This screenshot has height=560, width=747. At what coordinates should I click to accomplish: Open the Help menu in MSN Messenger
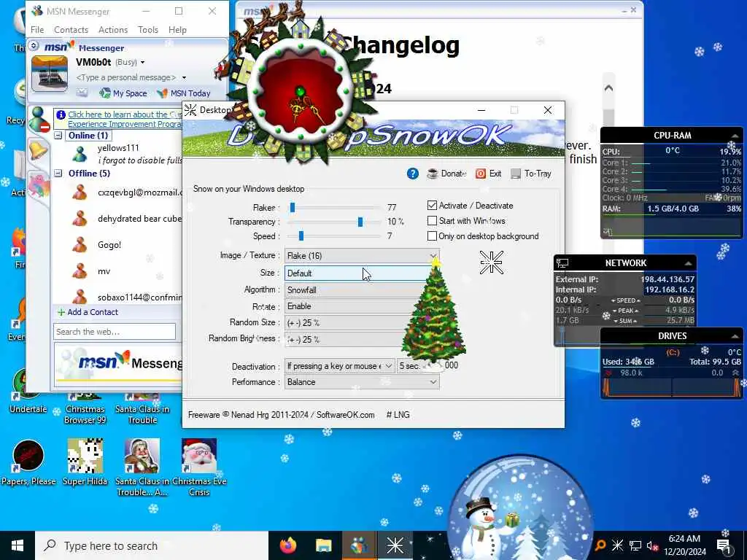point(177,29)
